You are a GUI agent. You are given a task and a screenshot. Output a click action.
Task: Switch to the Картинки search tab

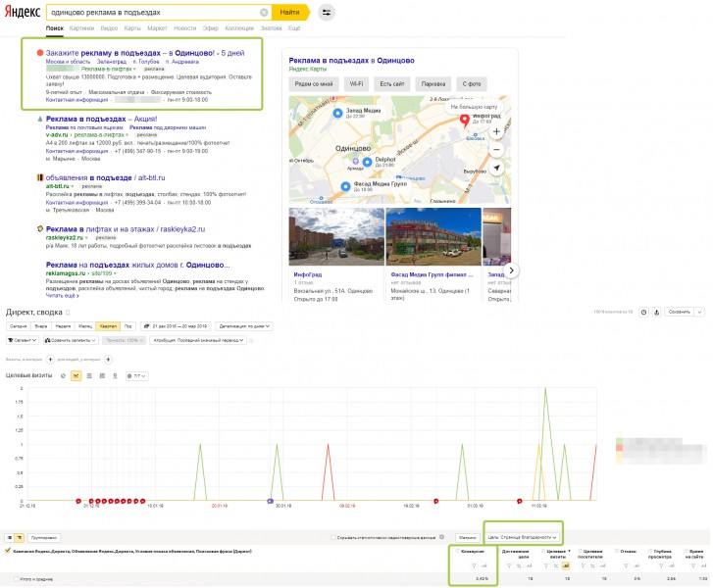point(81,28)
